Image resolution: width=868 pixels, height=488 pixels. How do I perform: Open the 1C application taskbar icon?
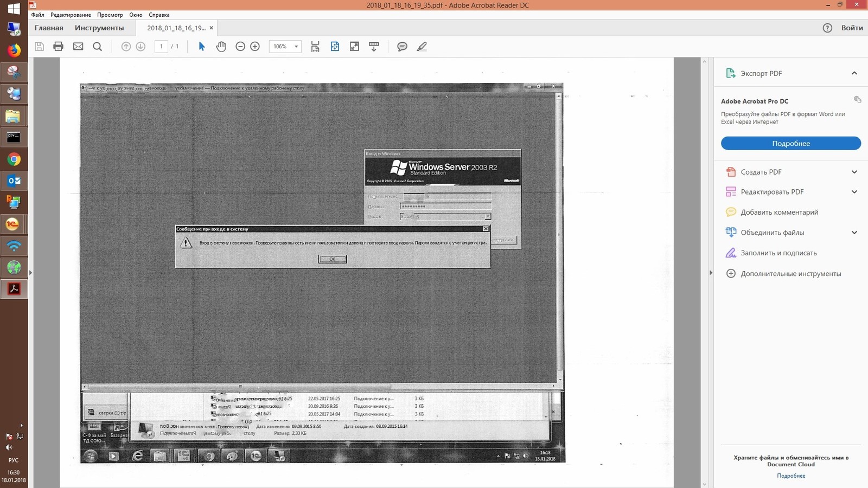pyautogui.click(x=14, y=224)
